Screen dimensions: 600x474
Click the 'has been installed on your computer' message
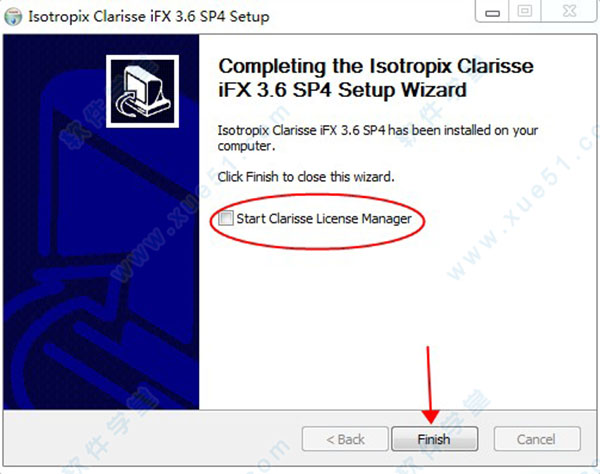378,138
